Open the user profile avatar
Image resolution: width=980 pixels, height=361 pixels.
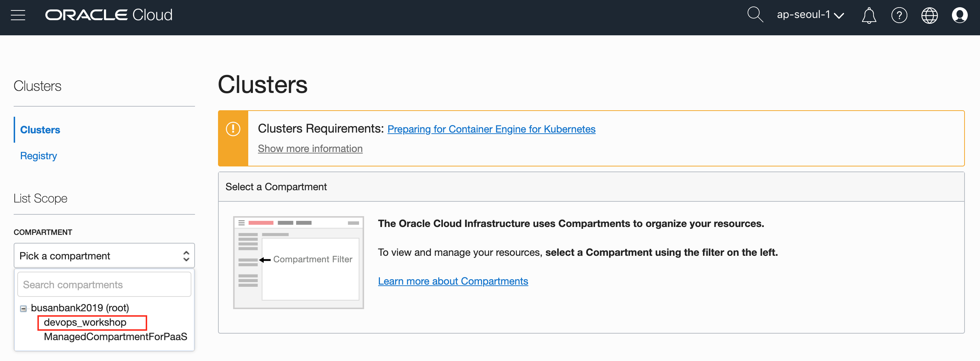pyautogui.click(x=959, y=15)
